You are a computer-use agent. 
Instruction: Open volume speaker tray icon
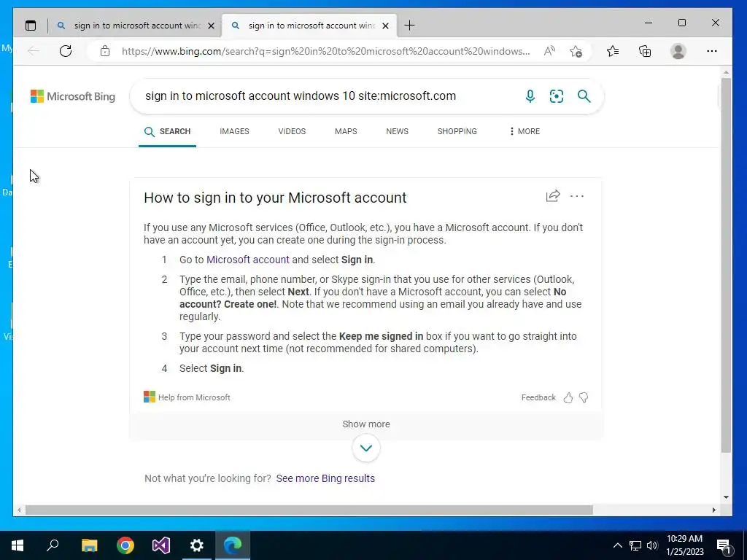652,545
